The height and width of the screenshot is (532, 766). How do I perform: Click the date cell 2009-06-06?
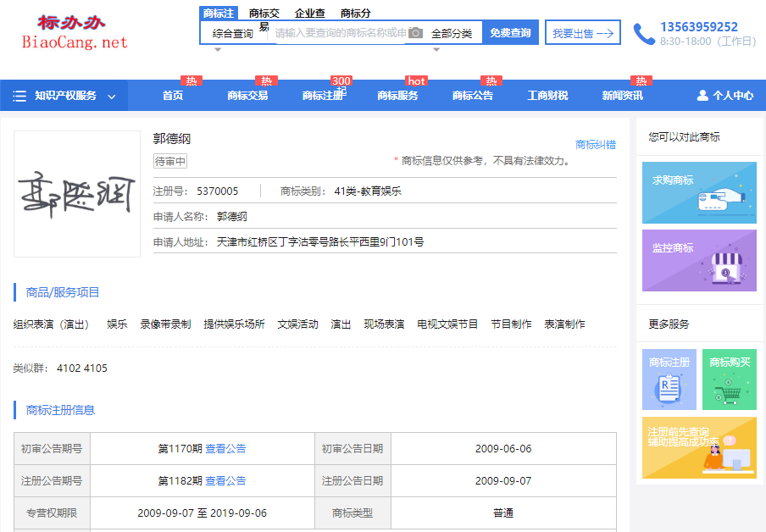[x=503, y=448]
